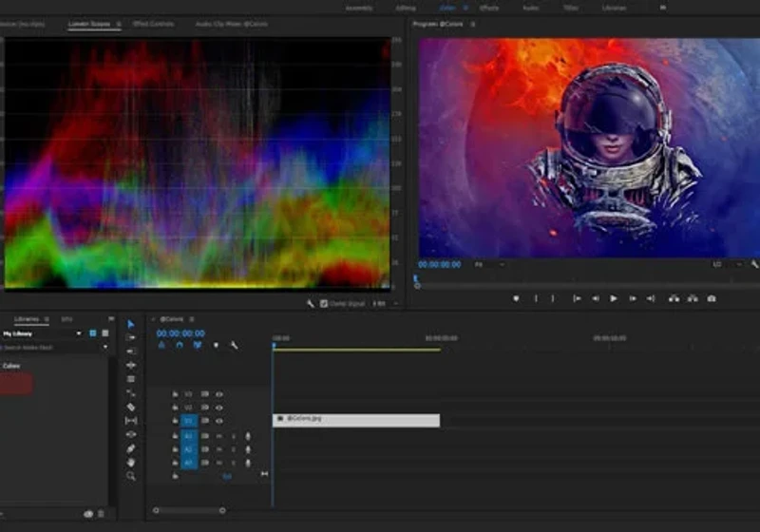
Task: Select the Zoom magnifier tool
Action: pos(131,476)
